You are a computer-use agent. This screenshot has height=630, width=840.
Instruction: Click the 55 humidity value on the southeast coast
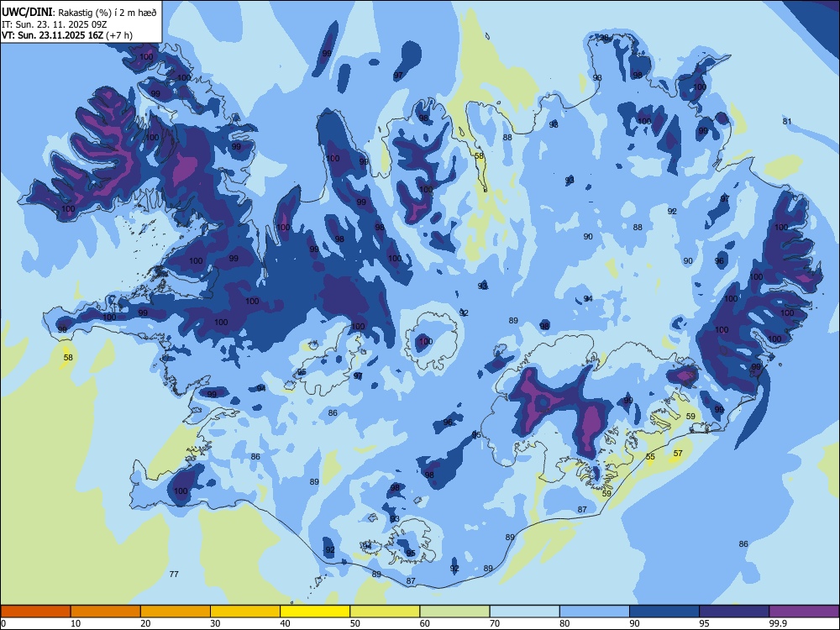[x=650, y=456]
